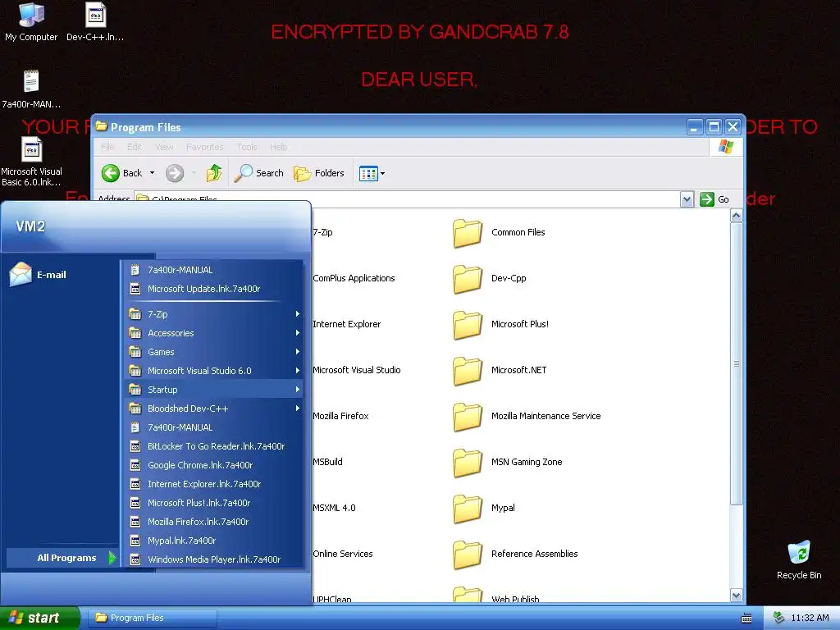This screenshot has width=840, height=630.
Task: Select the Mozilla Maintenance Service folder
Action: (527, 416)
